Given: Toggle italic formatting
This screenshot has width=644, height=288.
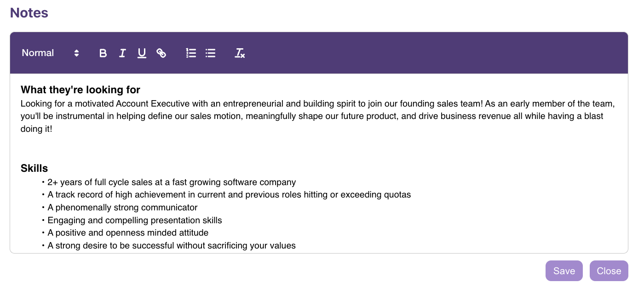Looking at the screenshot, I should pos(122,53).
